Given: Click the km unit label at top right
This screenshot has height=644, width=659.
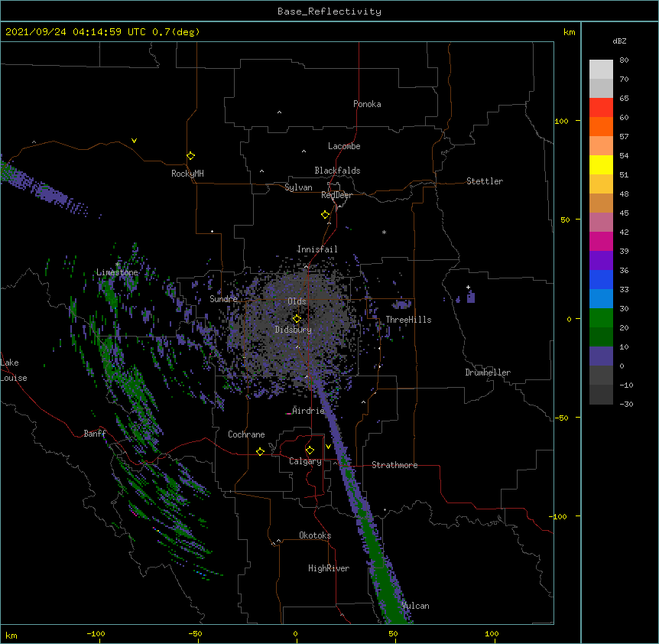Looking at the screenshot, I should [569, 32].
